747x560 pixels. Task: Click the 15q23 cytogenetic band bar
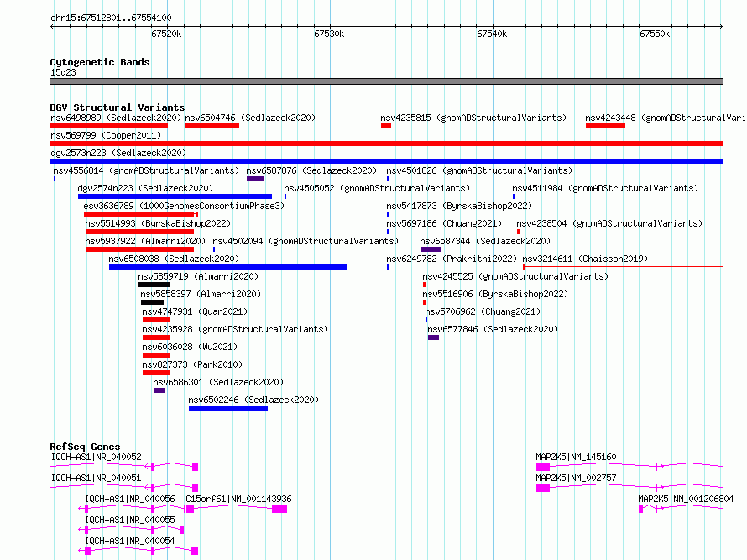[x=386, y=81]
